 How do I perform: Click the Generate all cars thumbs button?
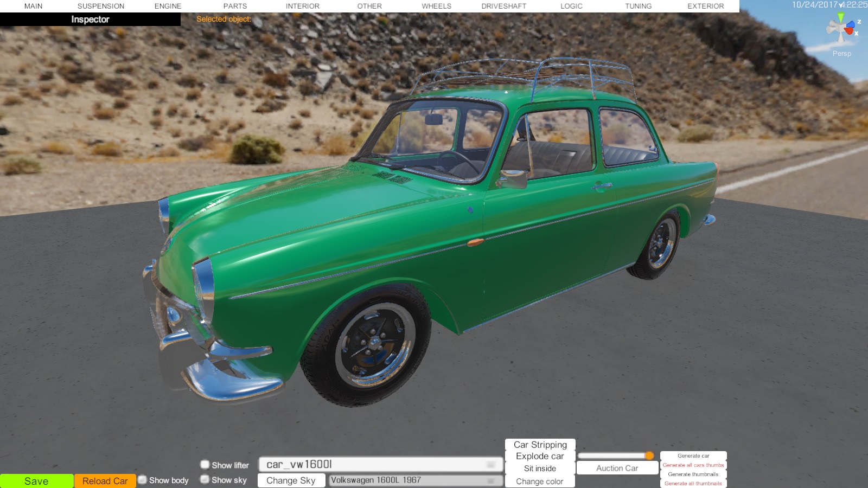693,465
